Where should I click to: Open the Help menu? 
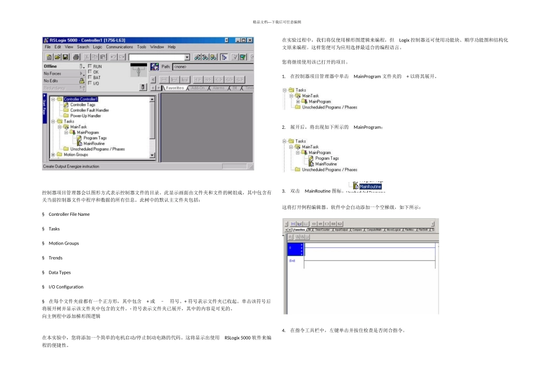tap(171, 47)
